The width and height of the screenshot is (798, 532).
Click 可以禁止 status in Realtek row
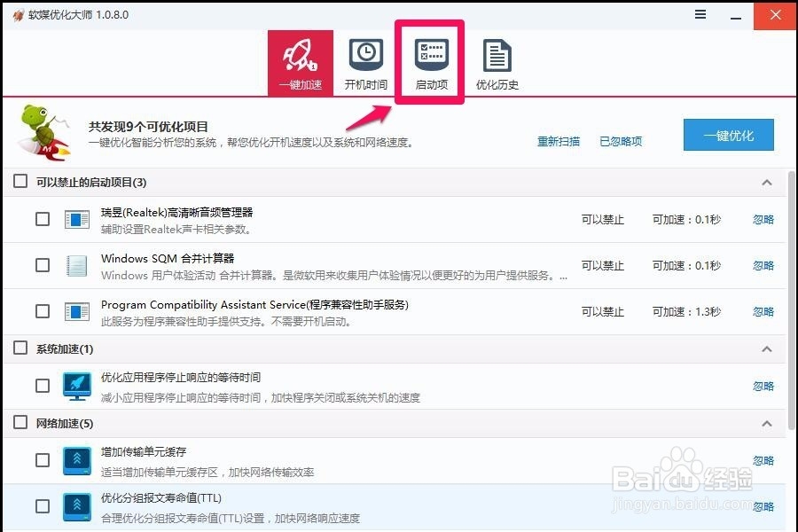pos(603,219)
